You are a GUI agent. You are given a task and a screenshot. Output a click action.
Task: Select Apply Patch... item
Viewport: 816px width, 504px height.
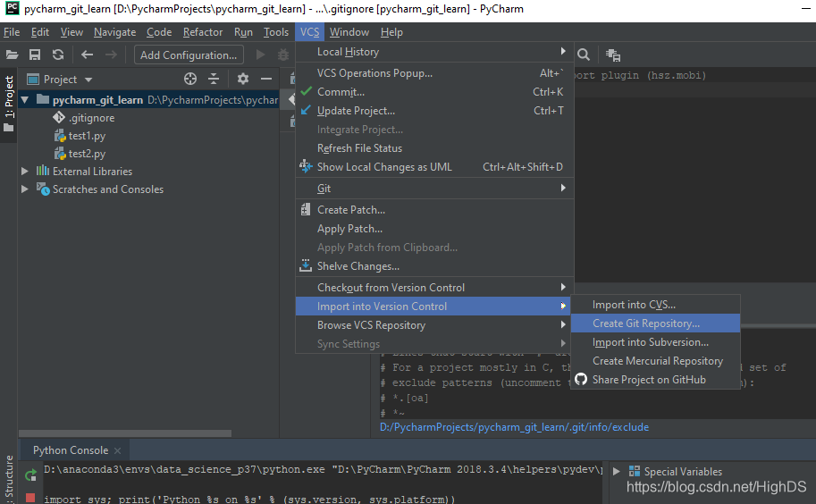coord(434,229)
